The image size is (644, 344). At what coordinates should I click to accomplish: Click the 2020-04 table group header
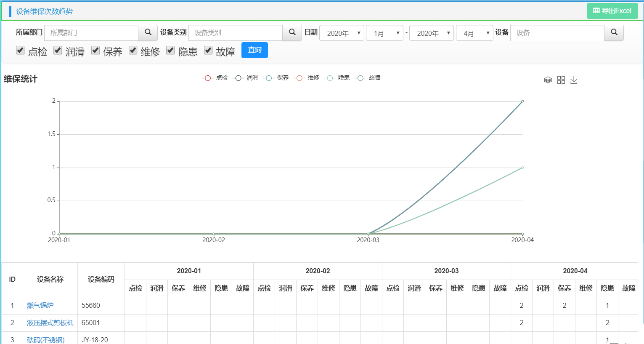(575, 271)
